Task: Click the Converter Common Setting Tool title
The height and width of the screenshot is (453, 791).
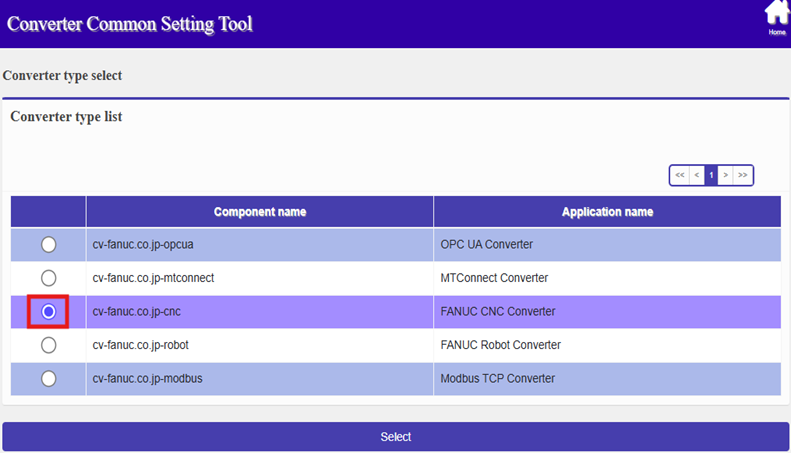Action: 130,23
